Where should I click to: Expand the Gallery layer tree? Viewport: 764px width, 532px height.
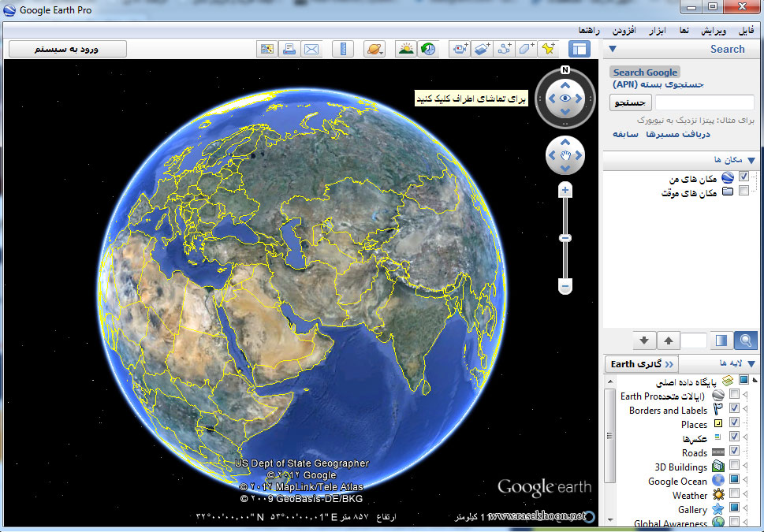(746, 508)
